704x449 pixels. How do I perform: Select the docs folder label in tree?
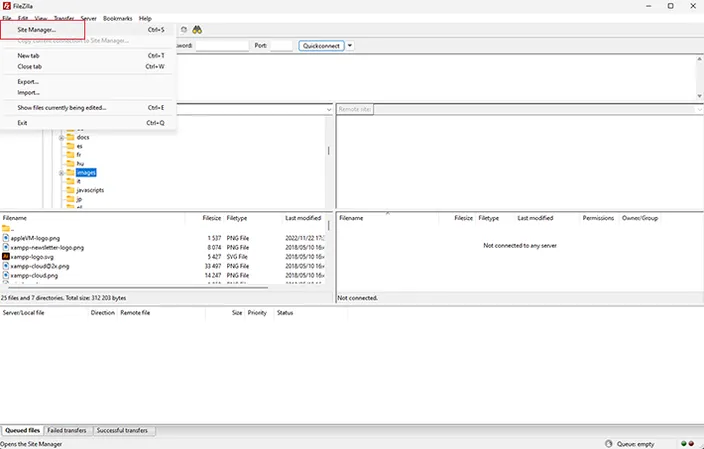tap(83, 137)
